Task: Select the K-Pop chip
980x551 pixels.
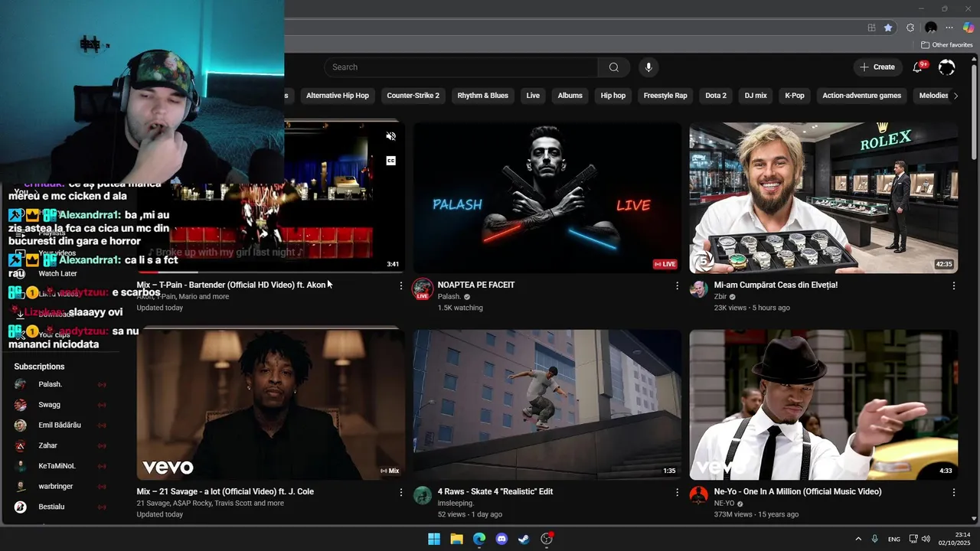Action: (795, 96)
